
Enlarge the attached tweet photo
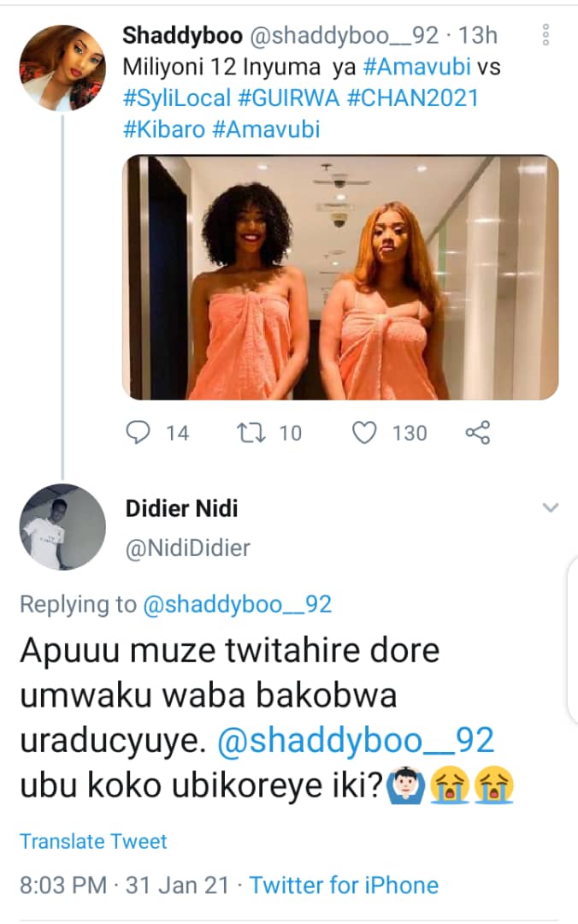click(340, 278)
